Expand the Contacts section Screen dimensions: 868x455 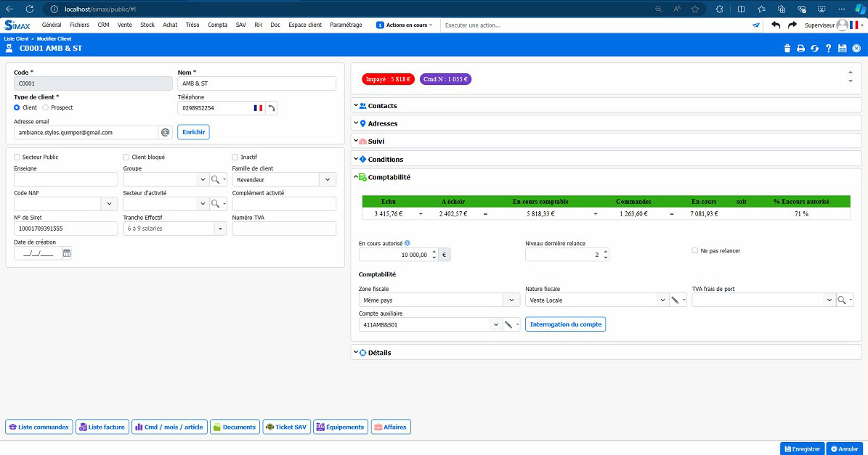[381, 106]
